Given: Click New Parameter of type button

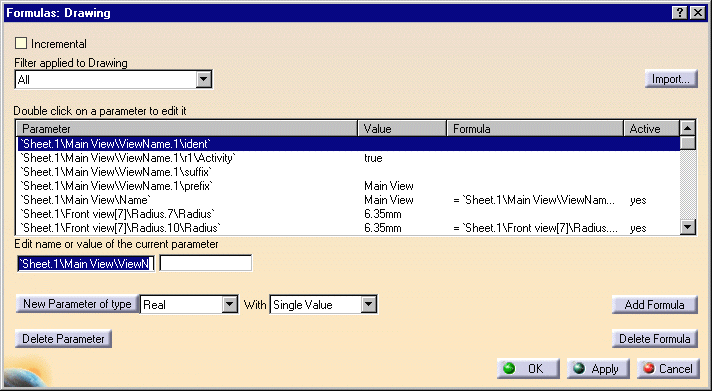Looking at the screenshot, I should pyautogui.click(x=77, y=304).
